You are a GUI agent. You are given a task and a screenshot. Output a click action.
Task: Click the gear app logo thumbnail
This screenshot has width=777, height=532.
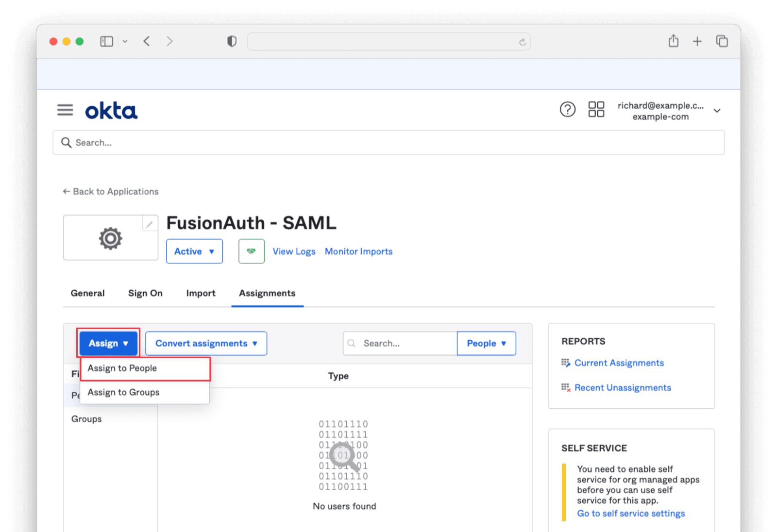(x=111, y=238)
